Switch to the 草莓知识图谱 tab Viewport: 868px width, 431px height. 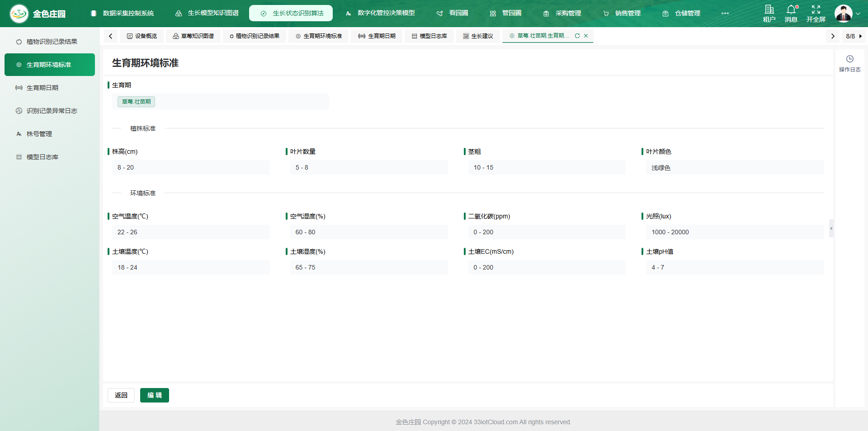click(x=193, y=36)
